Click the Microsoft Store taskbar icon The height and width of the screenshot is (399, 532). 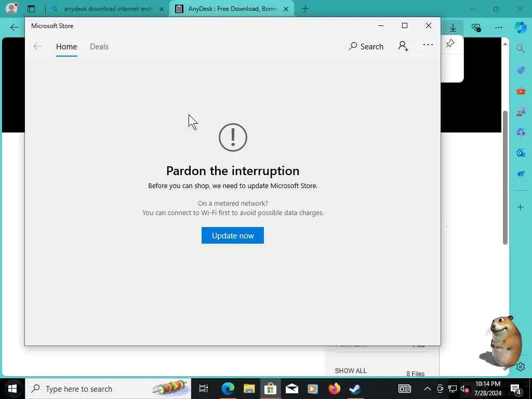pyautogui.click(x=270, y=389)
